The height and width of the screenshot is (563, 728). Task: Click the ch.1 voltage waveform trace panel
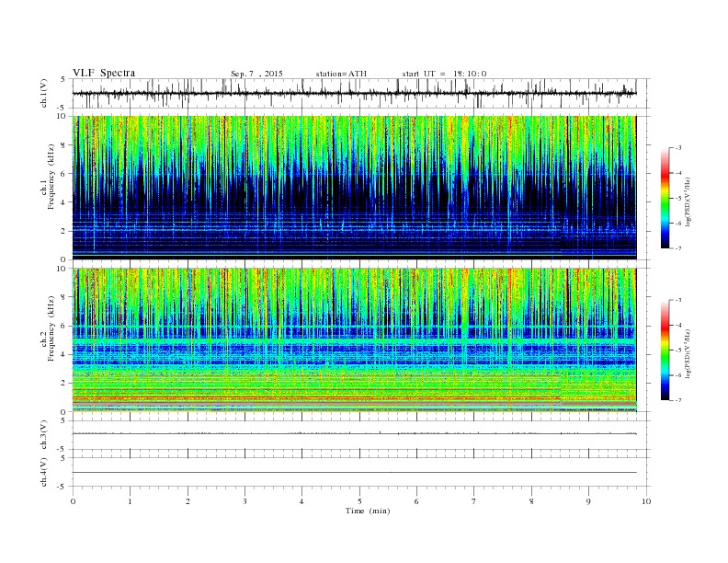point(361,93)
